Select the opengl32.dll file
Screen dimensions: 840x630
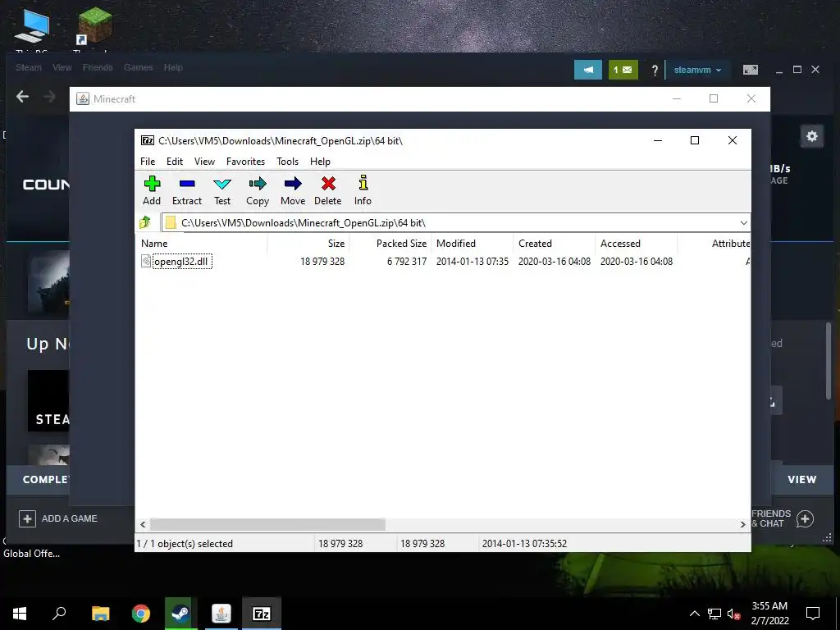182,262
